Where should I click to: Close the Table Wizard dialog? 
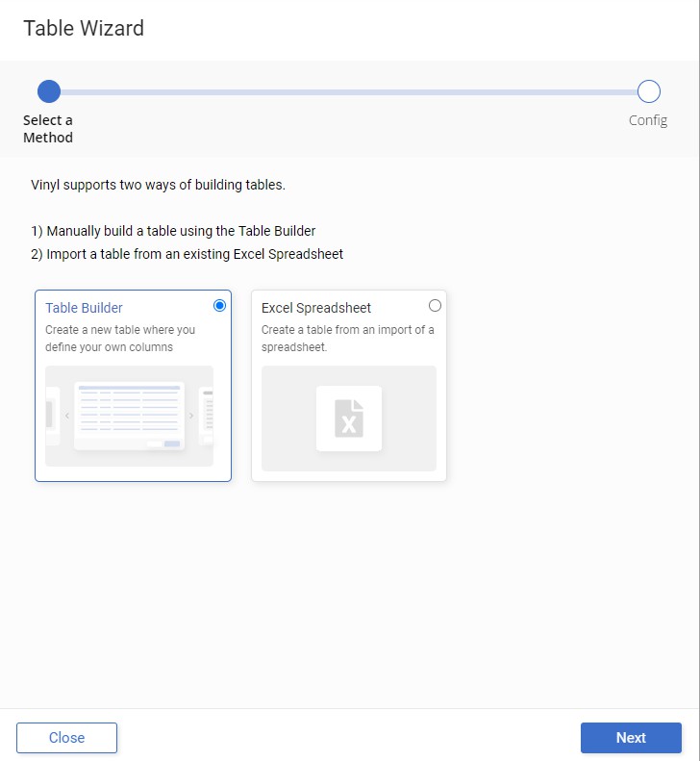coord(66,738)
